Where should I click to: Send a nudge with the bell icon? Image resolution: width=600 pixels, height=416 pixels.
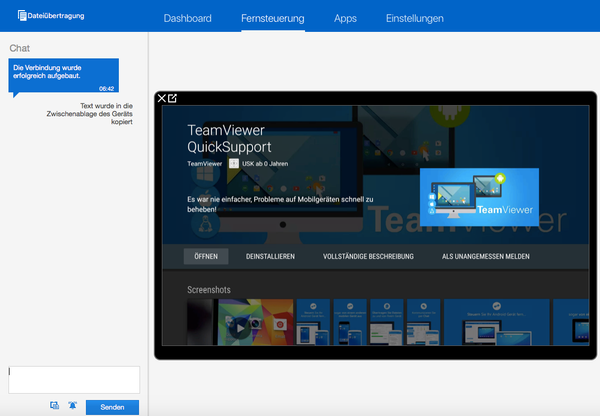coord(73,405)
